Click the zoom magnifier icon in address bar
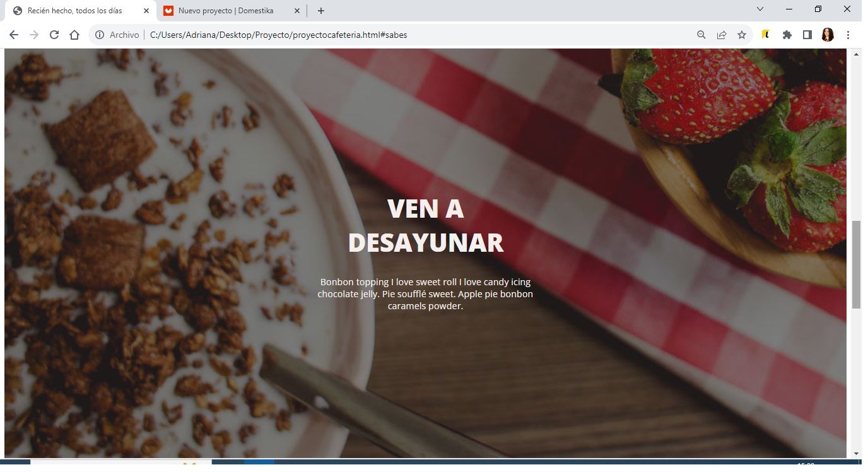This screenshot has width=868, height=472. pos(701,35)
